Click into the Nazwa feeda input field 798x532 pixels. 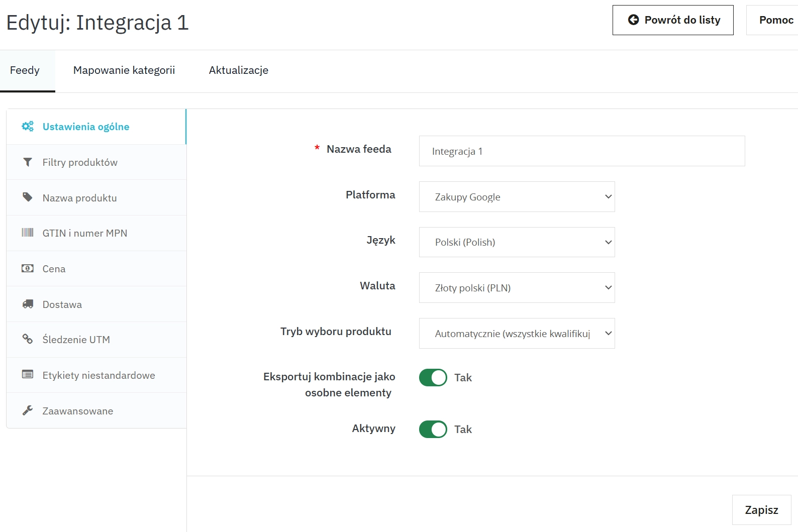click(582, 151)
